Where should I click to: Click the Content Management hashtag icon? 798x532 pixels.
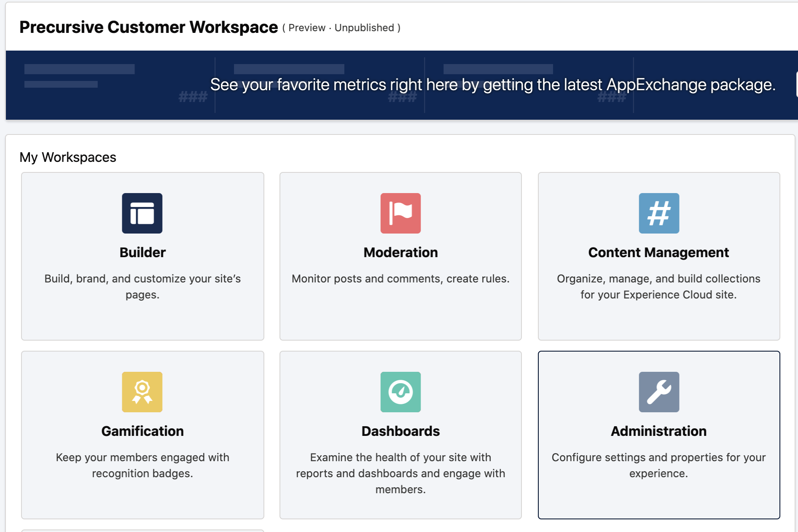coord(659,213)
